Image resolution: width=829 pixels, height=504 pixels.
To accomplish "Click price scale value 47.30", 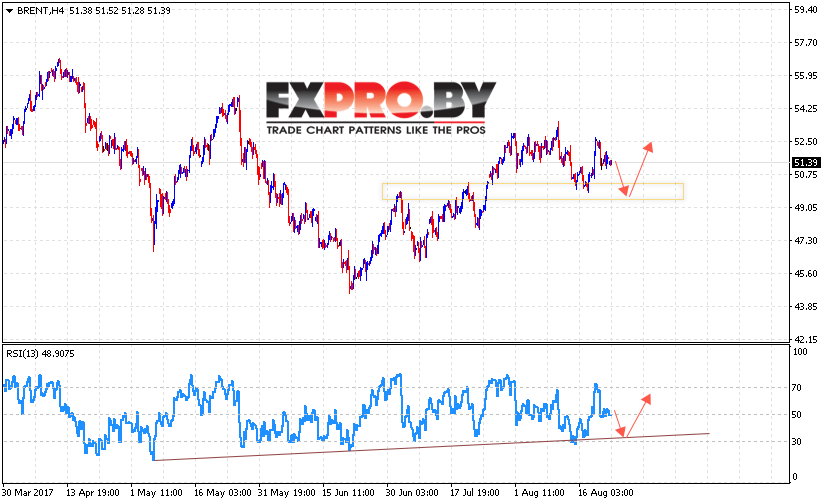I will (805, 241).
